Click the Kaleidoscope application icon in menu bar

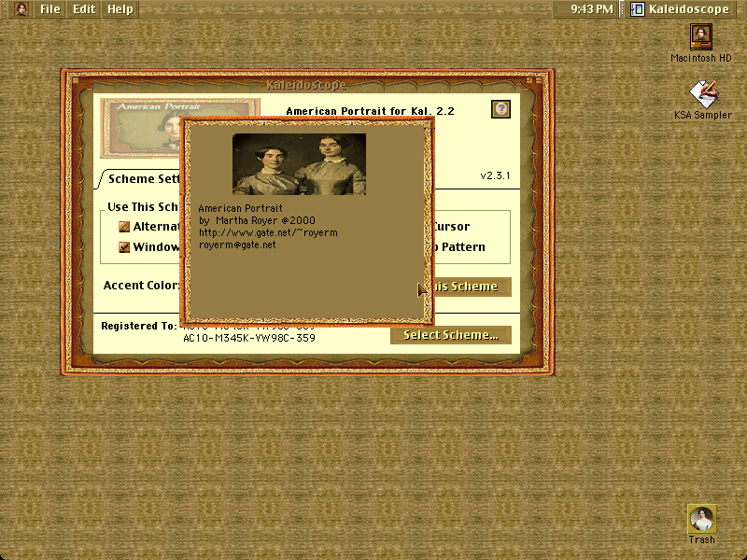(x=638, y=9)
